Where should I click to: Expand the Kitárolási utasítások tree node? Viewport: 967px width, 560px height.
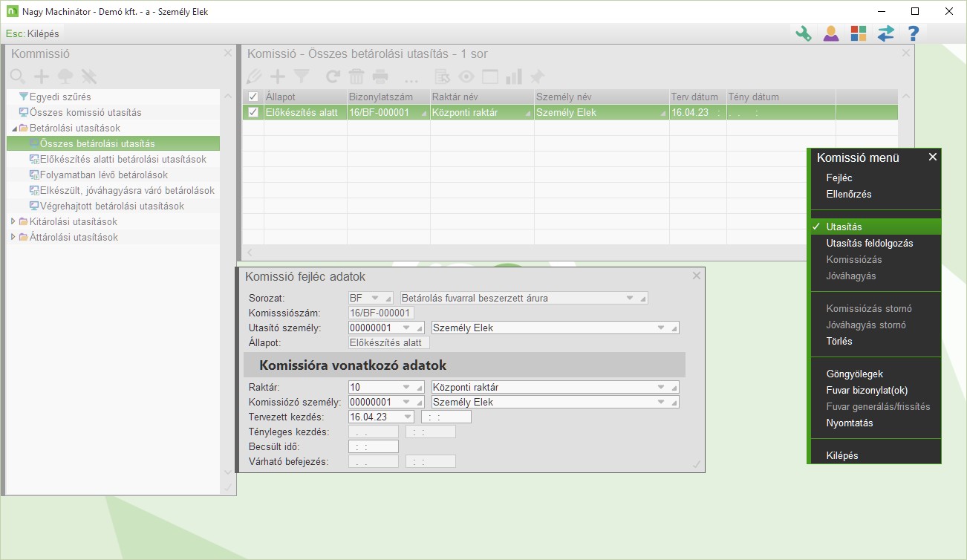click(x=13, y=221)
